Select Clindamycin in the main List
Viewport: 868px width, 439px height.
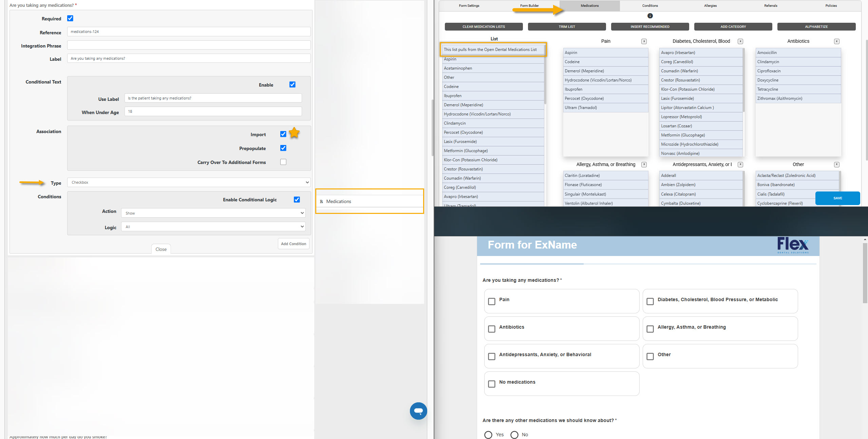[493, 123]
